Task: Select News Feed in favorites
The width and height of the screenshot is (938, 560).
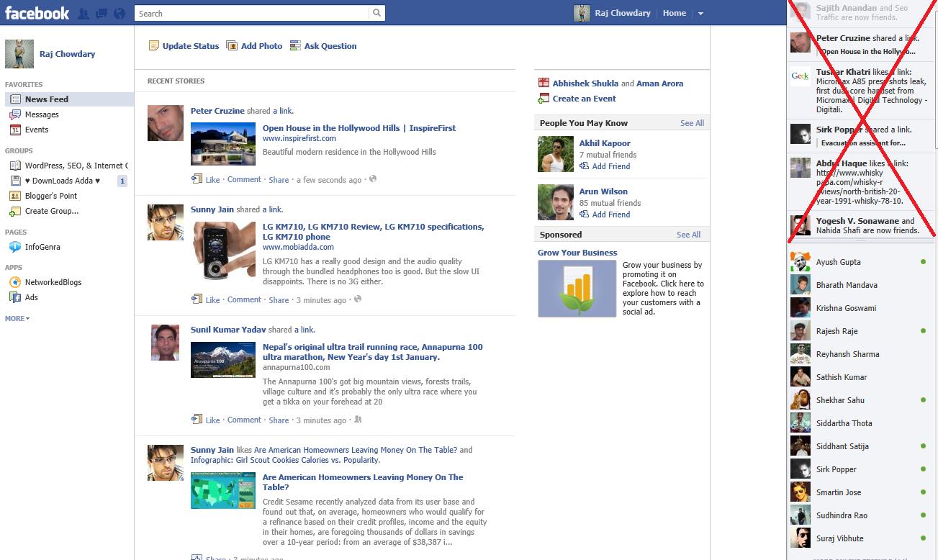Action: (46, 99)
